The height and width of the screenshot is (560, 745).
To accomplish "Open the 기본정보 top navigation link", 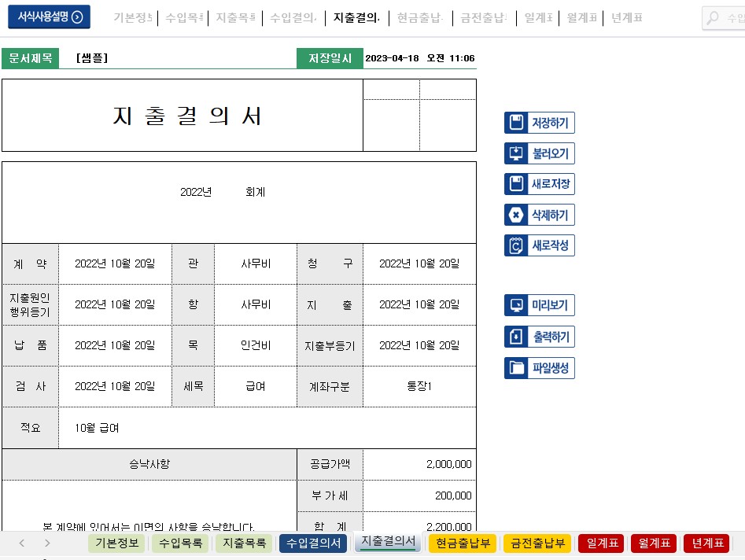I will click(x=133, y=18).
